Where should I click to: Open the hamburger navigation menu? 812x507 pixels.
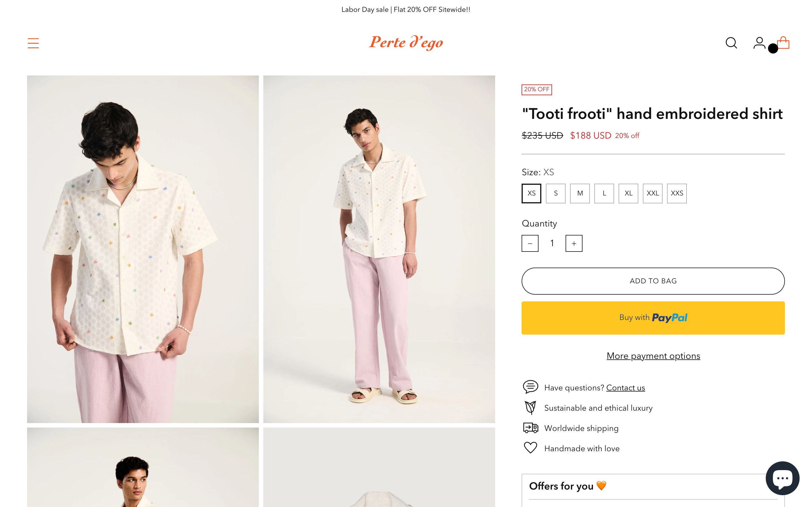click(33, 43)
